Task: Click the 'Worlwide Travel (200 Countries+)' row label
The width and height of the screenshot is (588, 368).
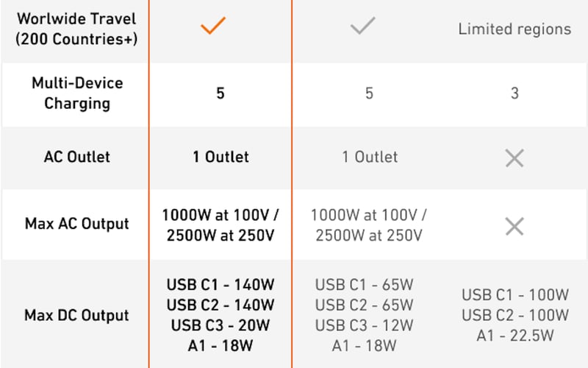Action: (x=76, y=29)
